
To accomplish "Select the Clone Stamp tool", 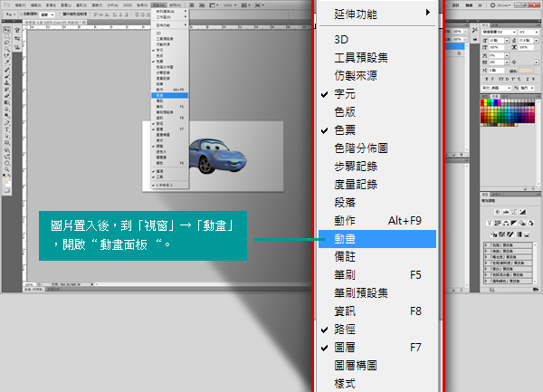I will click(7, 82).
